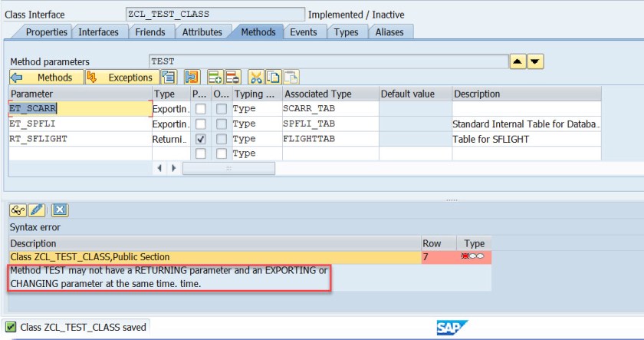This screenshot has width=644, height=340.
Task: Toggle Pass by value checkbox for ET_SPFLI
Action: pos(201,124)
